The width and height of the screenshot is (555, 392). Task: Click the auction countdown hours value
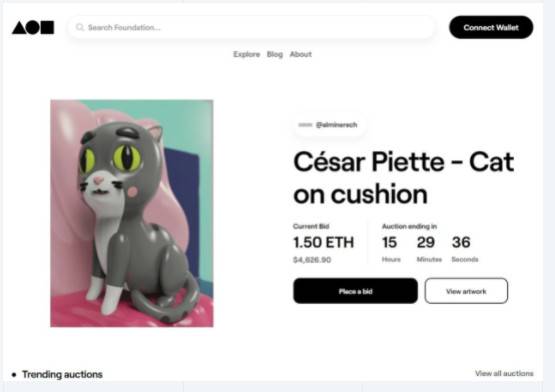[389, 243]
